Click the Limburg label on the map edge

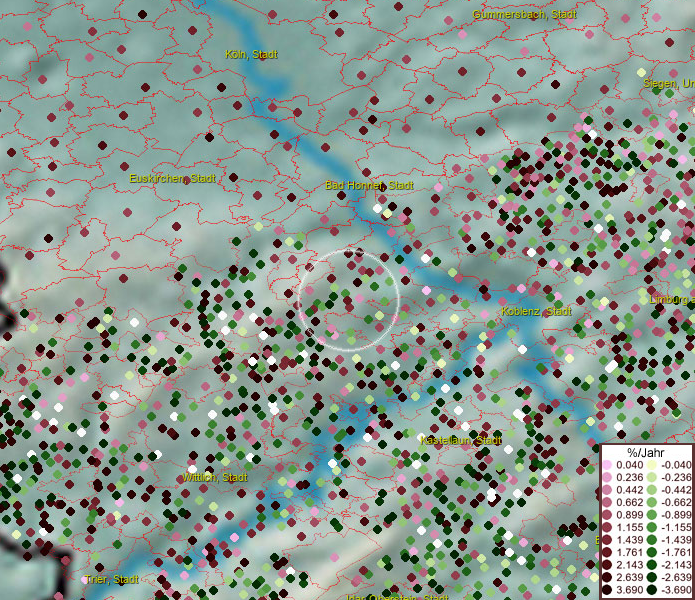(x=672, y=299)
